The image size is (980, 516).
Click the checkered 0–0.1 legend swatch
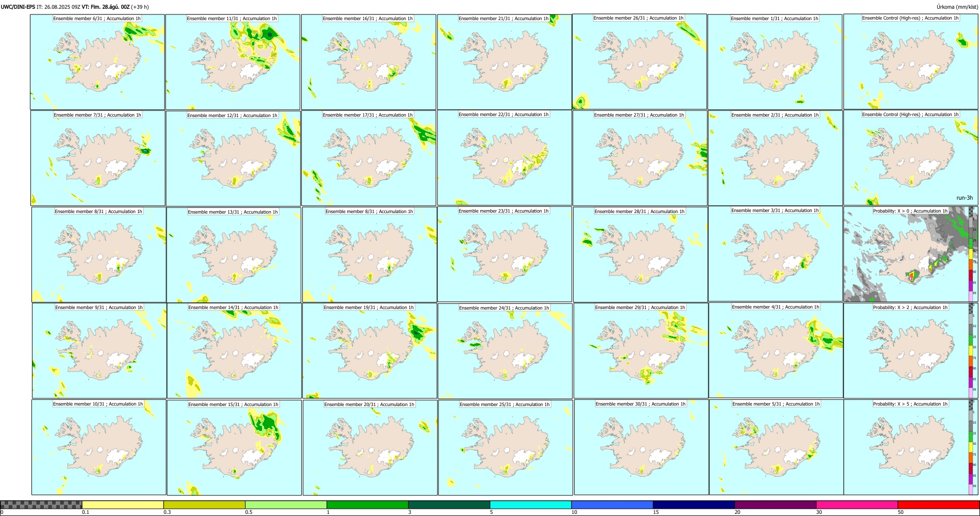41,505
